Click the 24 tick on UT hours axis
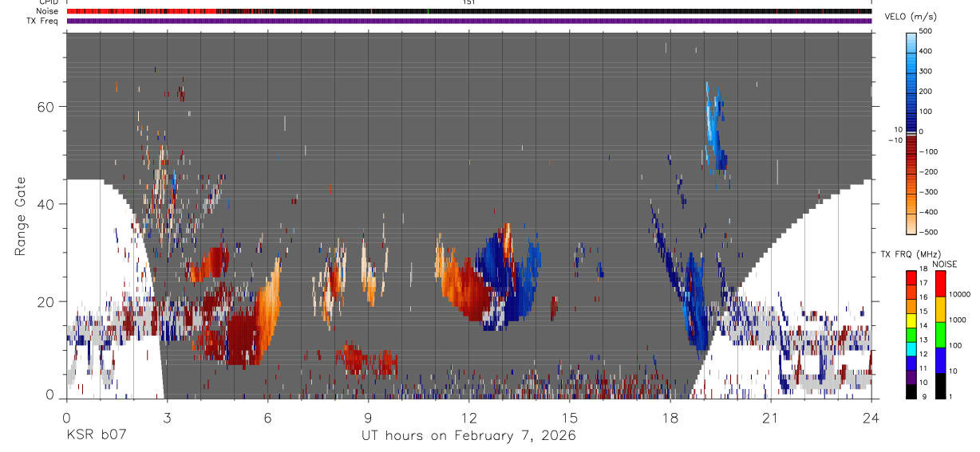 pyautogui.click(x=871, y=417)
